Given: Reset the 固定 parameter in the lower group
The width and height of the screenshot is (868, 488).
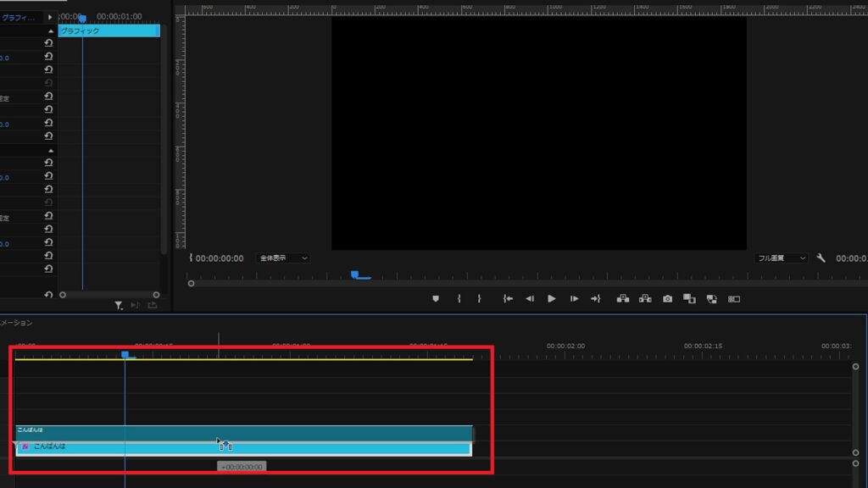Looking at the screenshot, I should pyautogui.click(x=48, y=216).
